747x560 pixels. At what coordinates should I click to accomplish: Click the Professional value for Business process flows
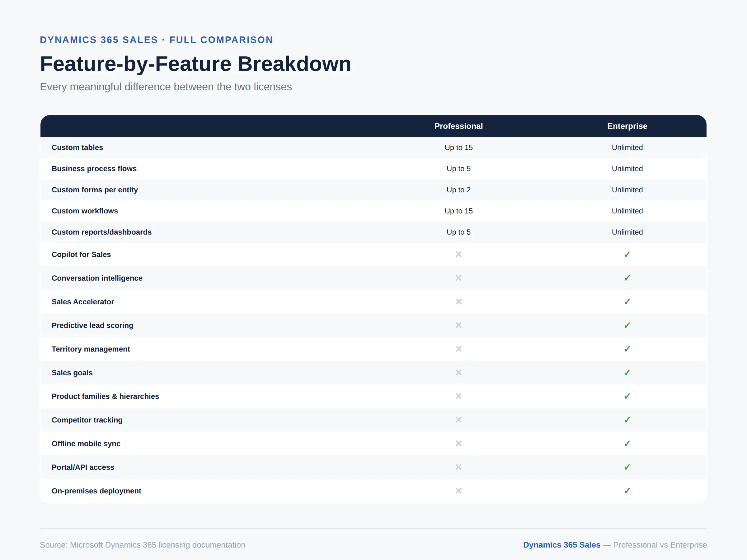click(x=458, y=168)
